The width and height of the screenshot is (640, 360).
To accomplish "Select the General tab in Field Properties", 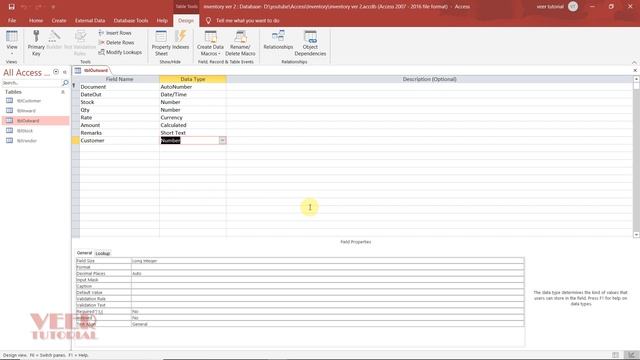I will (84, 253).
